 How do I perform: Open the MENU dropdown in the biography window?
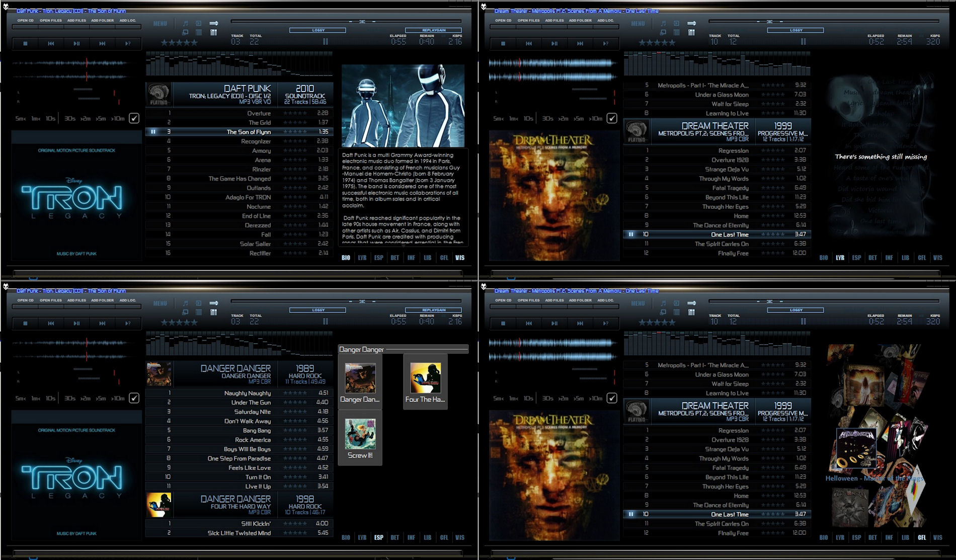(x=160, y=24)
